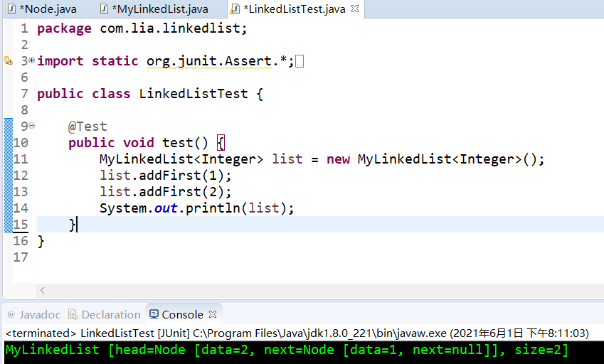
Task: Click the line number 14
Action: pos(21,208)
